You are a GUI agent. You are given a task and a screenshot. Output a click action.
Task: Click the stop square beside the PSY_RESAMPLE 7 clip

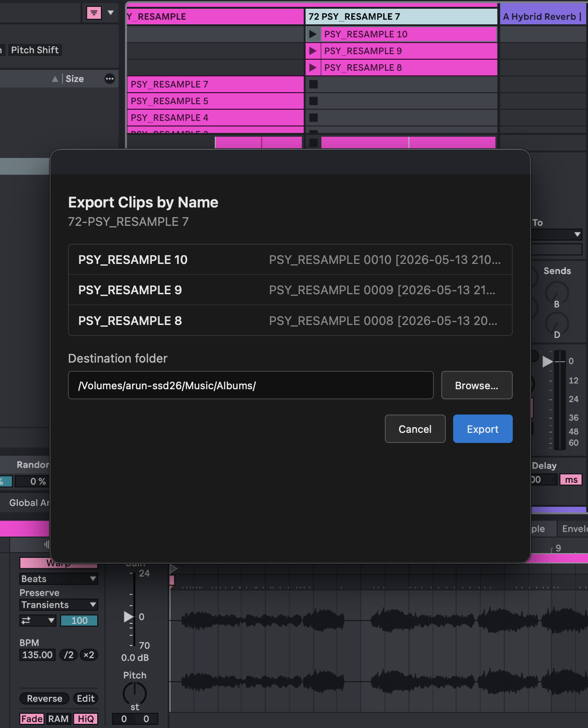[313, 84]
